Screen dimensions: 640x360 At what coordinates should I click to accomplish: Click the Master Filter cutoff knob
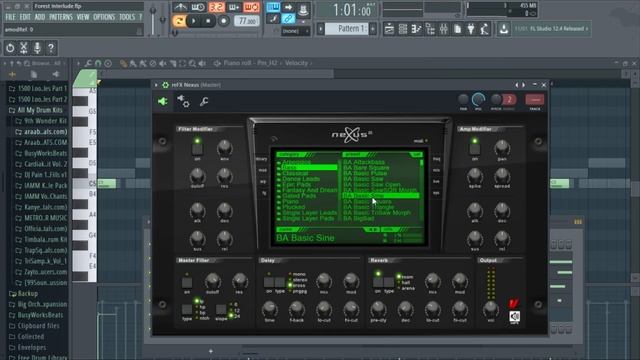213,281
